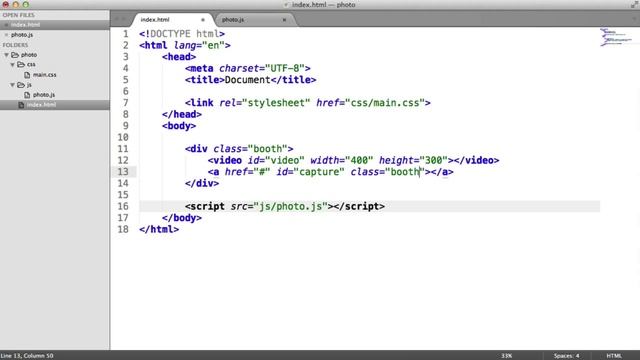Click the js folder icon
Viewport: 640px width, 360px height.
point(21,85)
